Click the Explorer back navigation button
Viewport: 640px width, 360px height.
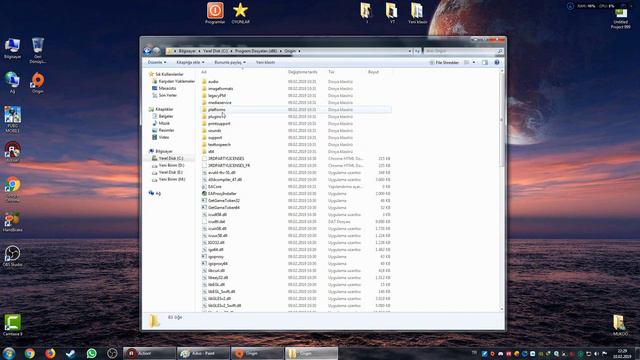(147, 51)
